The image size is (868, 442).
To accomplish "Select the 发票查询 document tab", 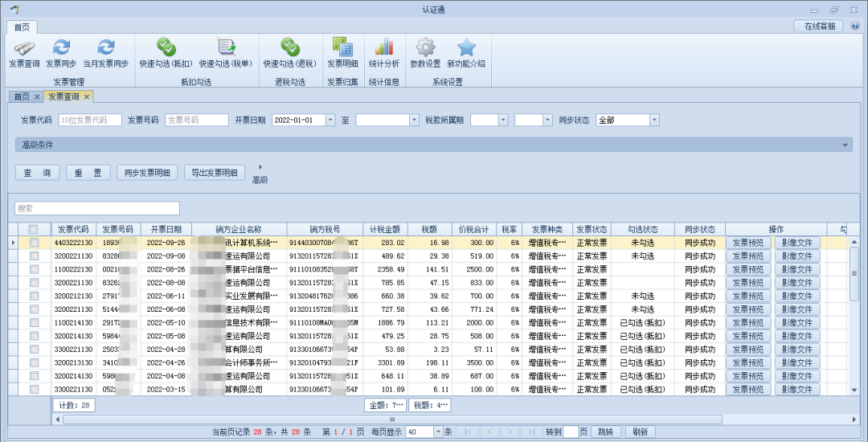I will 63,96.
